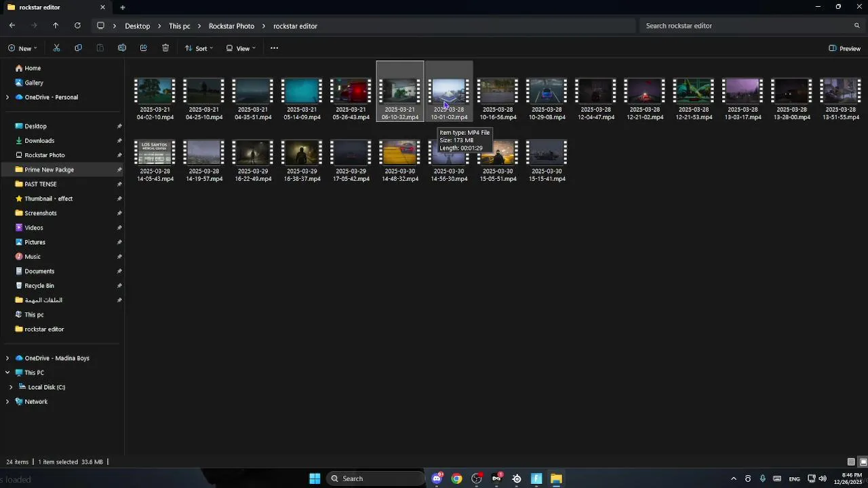Expand OneDrive - Personal tree node
868x488 pixels.
7,97
